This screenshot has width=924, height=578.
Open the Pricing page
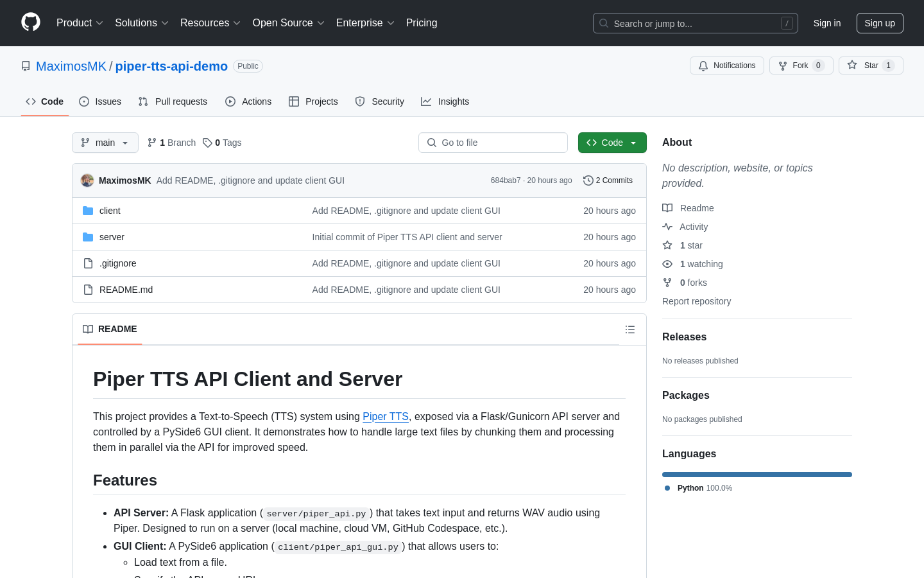point(422,23)
